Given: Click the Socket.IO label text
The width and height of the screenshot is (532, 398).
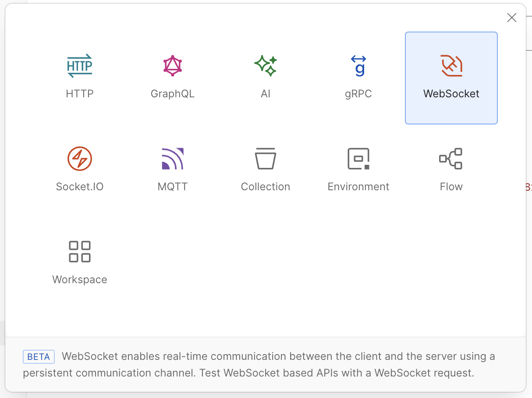Looking at the screenshot, I should [x=80, y=187].
